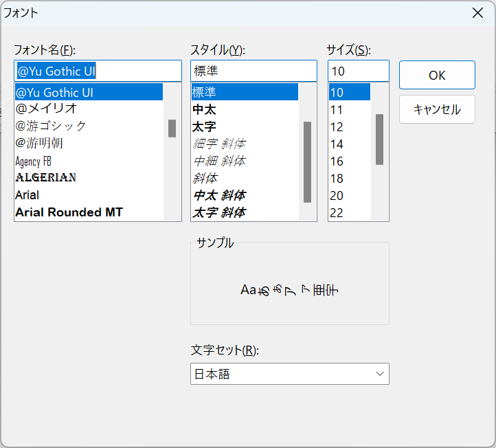Choose 細字 斜体 style
Viewport: 496px width, 448px height.
point(245,144)
